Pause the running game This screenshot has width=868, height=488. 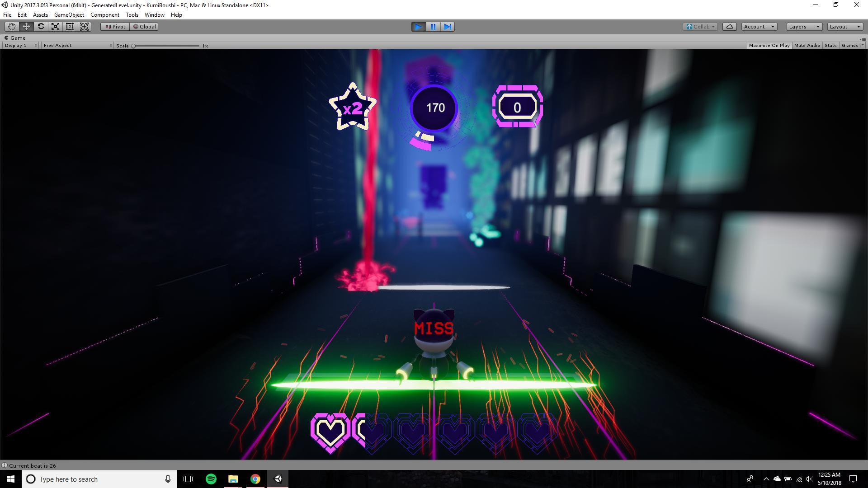pos(433,27)
